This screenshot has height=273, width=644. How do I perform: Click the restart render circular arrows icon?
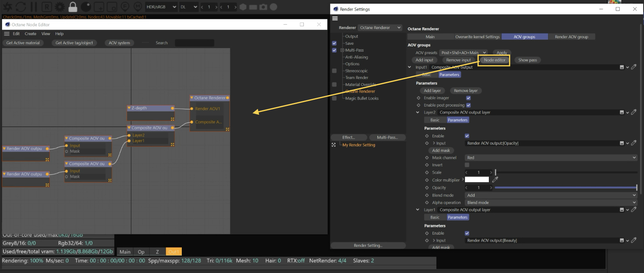pos(21,7)
